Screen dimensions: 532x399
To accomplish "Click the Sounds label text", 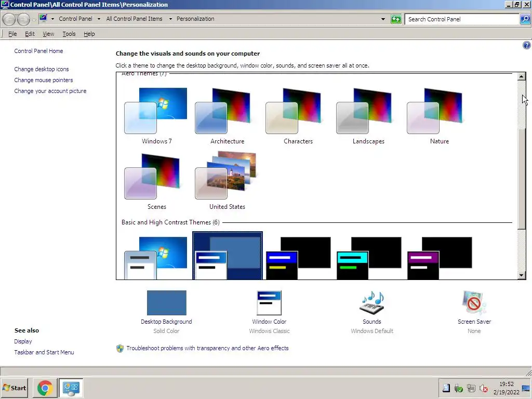I will pyautogui.click(x=372, y=322).
